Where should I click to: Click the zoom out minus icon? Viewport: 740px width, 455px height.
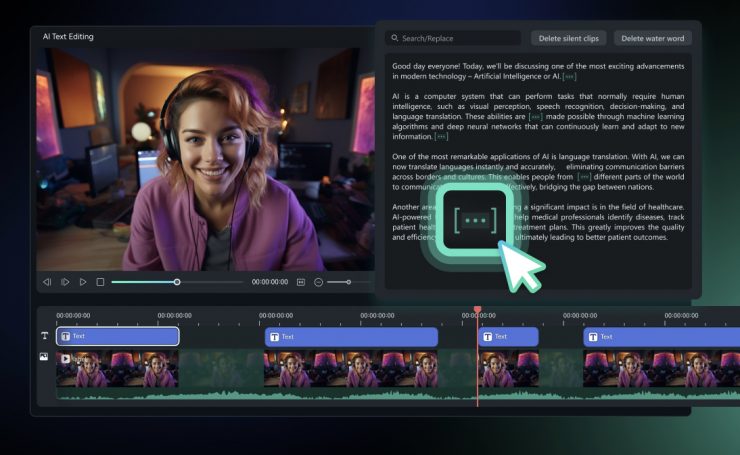[318, 282]
